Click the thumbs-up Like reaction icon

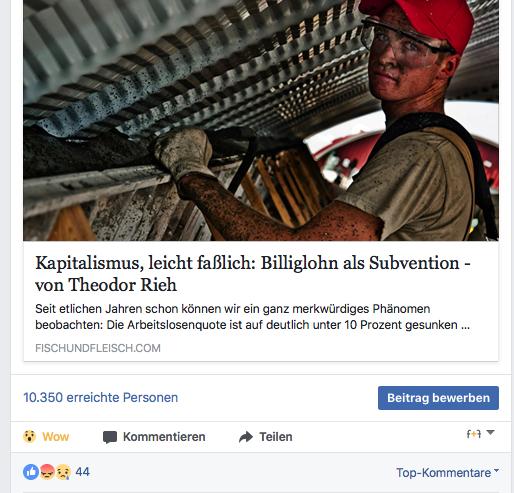click(31, 472)
